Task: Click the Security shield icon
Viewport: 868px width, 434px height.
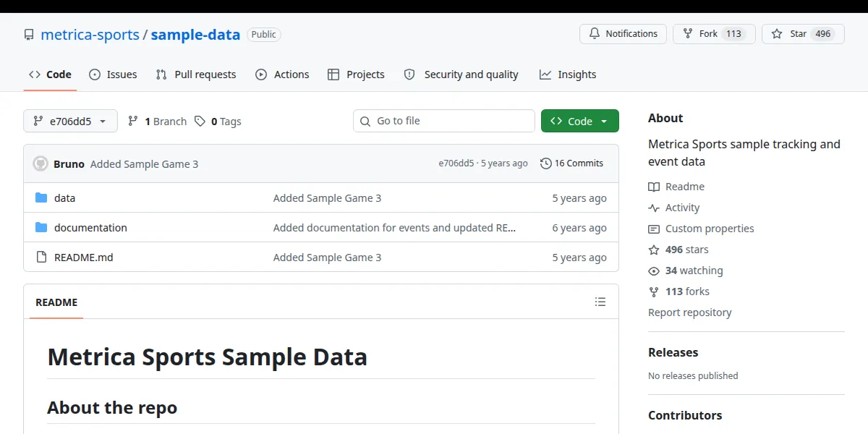Action: click(x=409, y=75)
